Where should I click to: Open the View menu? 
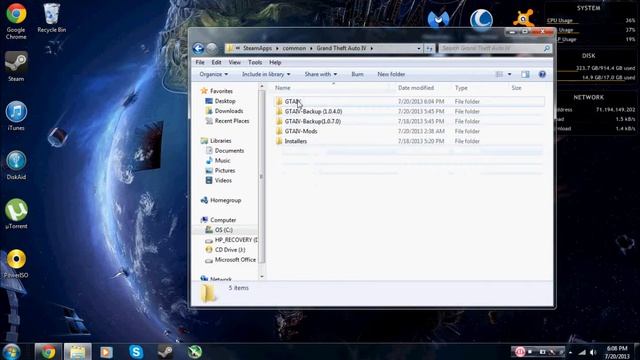click(234, 62)
